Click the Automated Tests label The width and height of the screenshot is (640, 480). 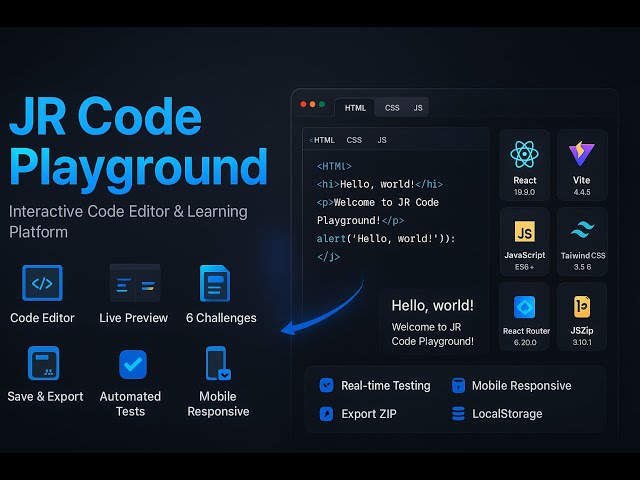(130, 404)
